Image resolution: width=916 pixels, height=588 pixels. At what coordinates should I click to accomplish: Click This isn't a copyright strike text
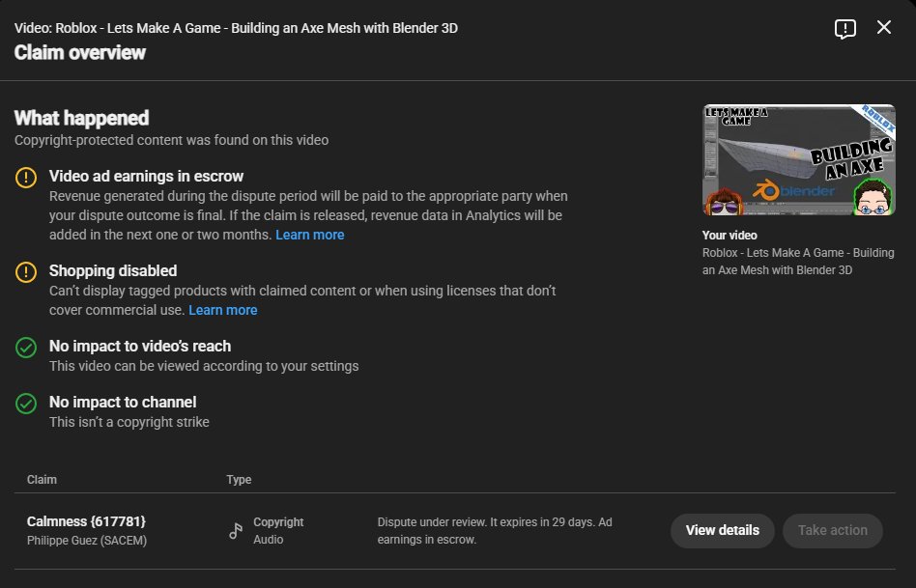(x=129, y=422)
